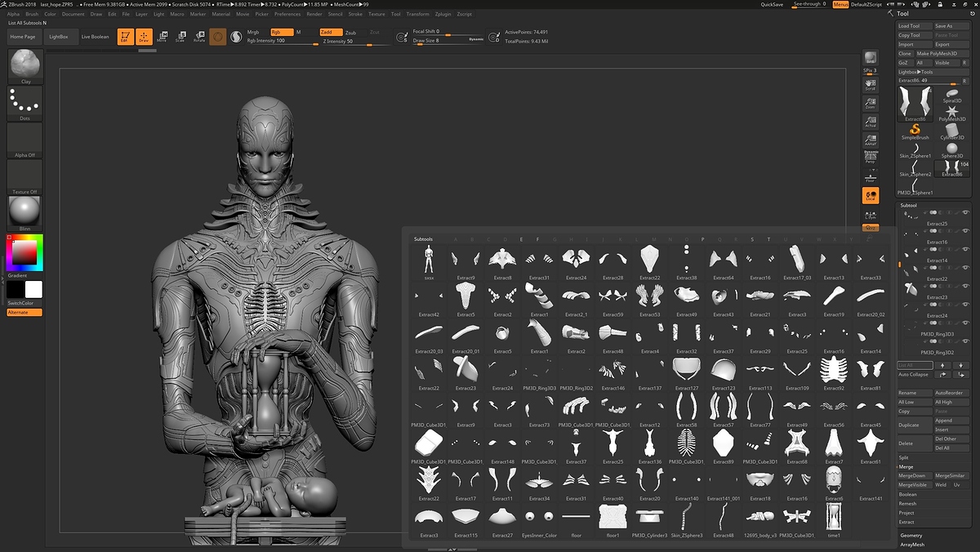Expand the Boolean subpalette
Image resolution: width=980 pixels, height=552 pixels.
point(908,494)
